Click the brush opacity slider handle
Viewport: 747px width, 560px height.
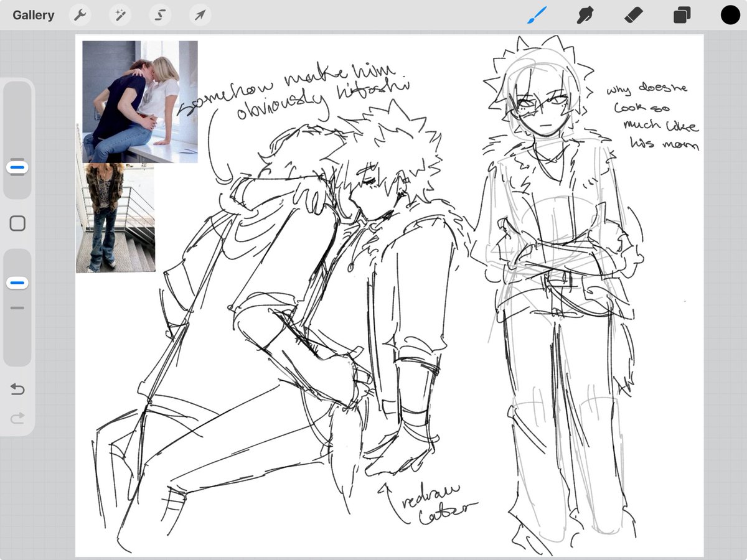[x=17, y=283]
